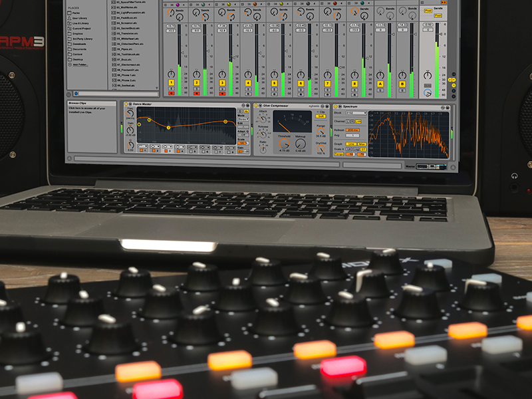Screen dimensions: 532x399
Task: Click the Downloads folder icon
Action: tap(70, 44)
